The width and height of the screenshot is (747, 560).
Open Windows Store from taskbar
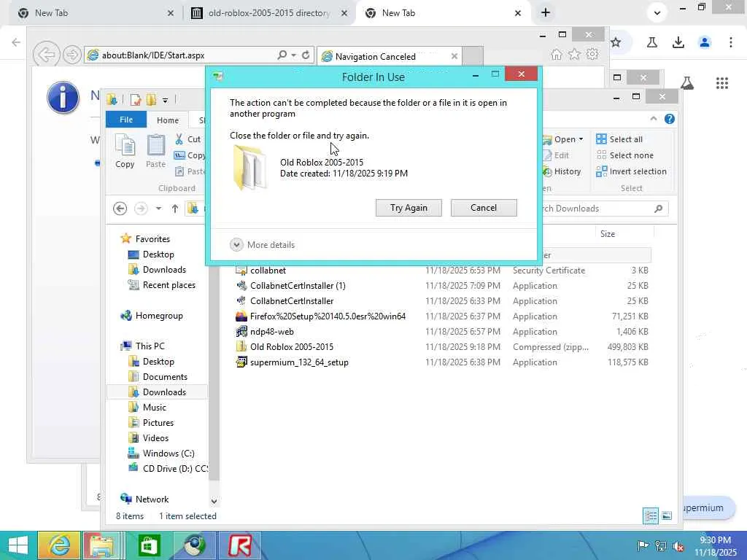[x=149, y=545]
